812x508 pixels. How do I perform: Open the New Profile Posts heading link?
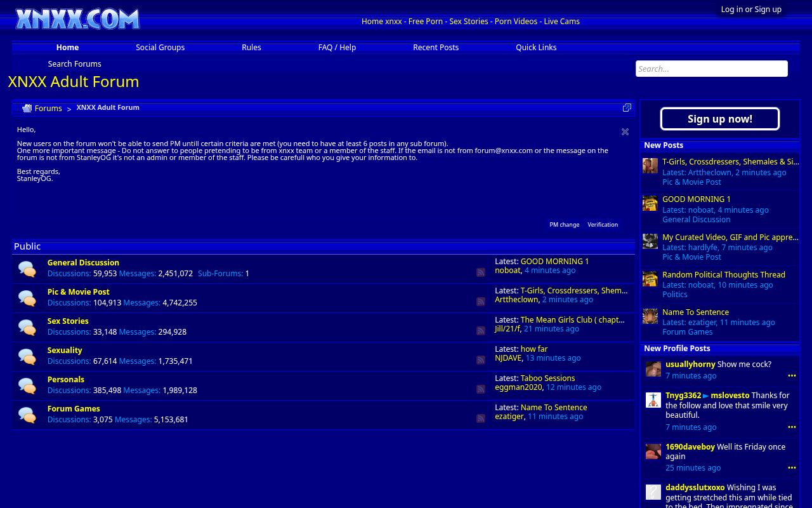(677, 348)
